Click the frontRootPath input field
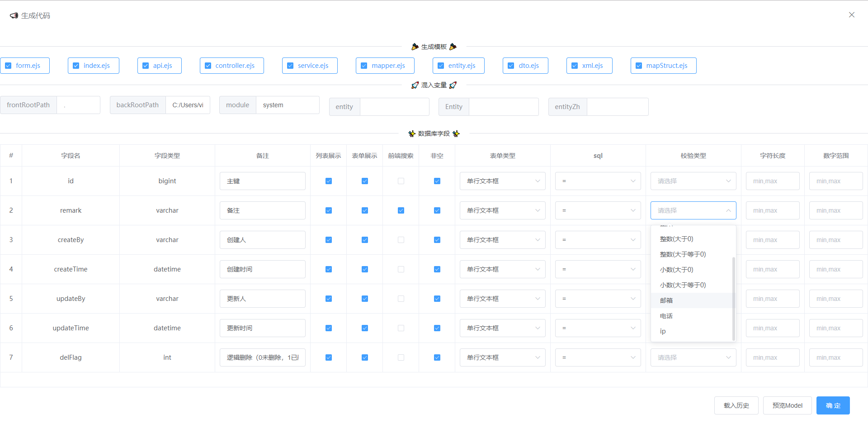Screen dimensions: 868x424 click(x=78, y=105)
